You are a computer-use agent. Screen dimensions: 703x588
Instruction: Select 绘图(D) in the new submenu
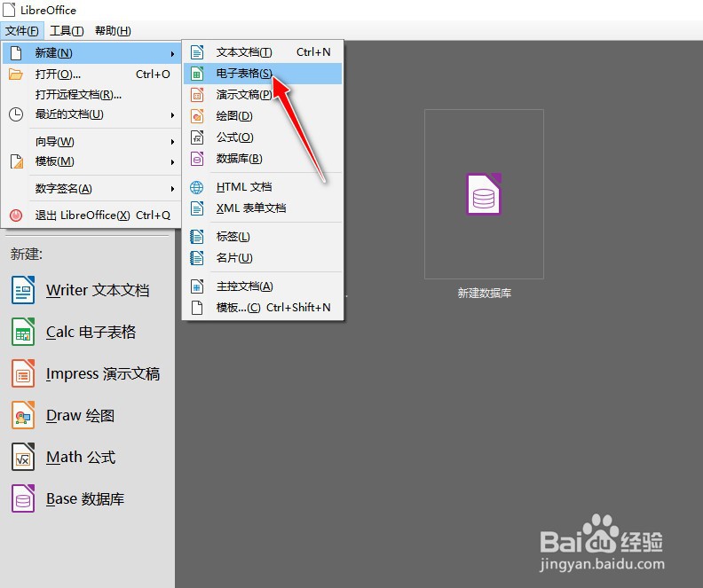pyautogui.click(x=263, y=116)
